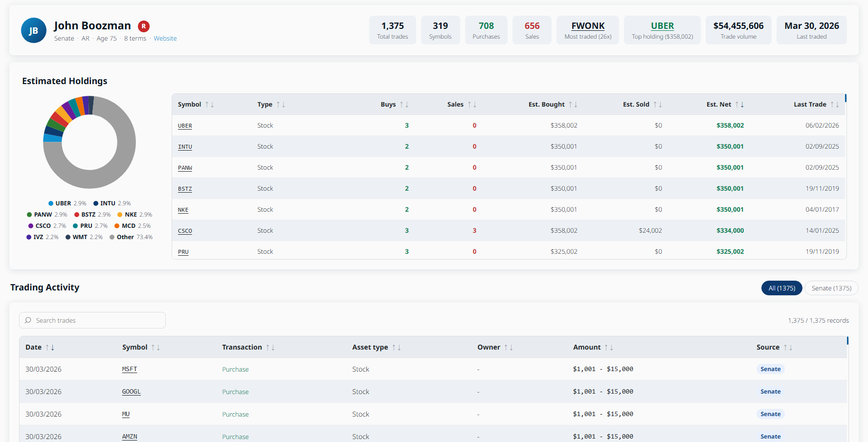Viewport: 868px width, 442px height.
Task: Toggle MCD legend entry
Action: pos(133,226)
